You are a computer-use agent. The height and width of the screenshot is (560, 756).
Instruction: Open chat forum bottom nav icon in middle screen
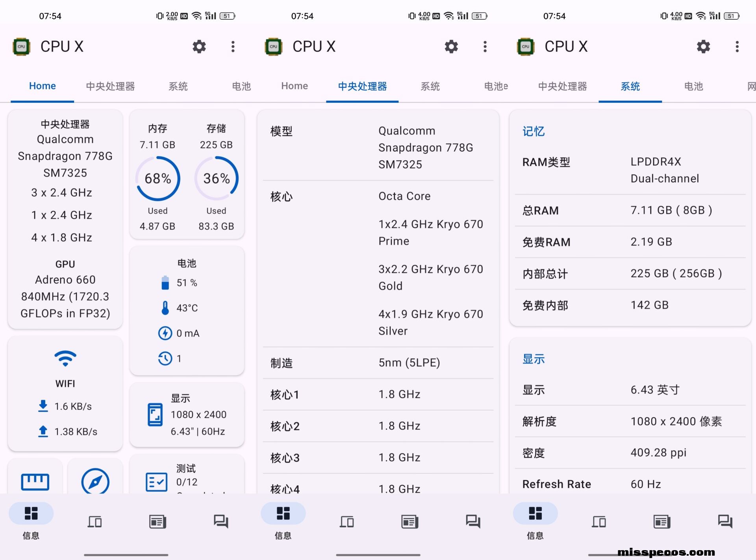473,521
